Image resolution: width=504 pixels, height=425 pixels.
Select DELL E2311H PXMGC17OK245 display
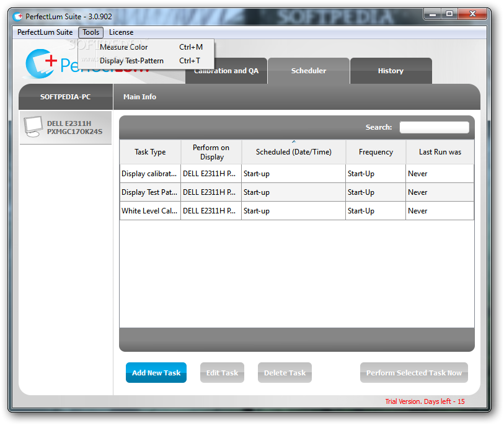[x=66, y=128]
